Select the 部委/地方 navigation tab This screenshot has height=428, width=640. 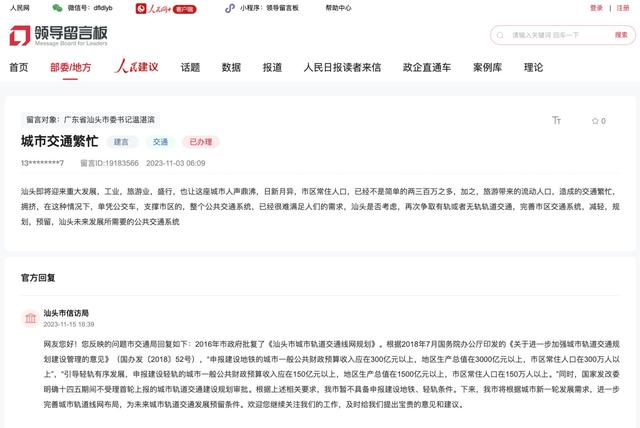click(71, 67)
